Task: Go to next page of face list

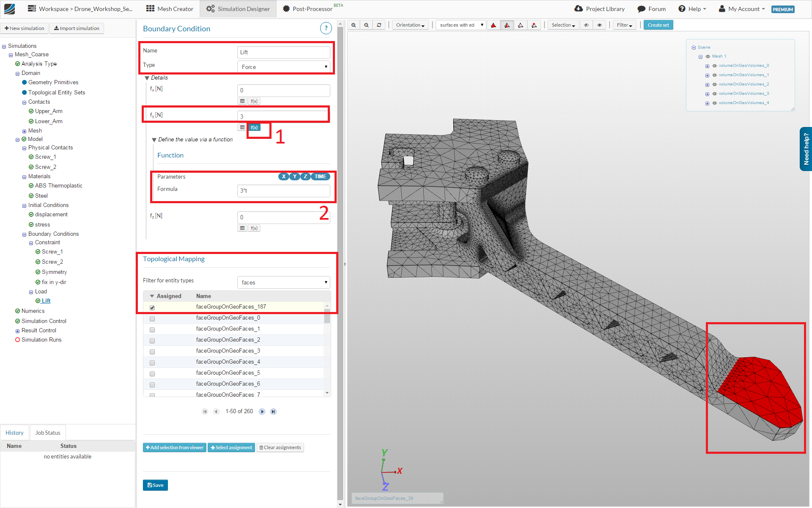Action: pyautogui.click(x=262, y=411)
